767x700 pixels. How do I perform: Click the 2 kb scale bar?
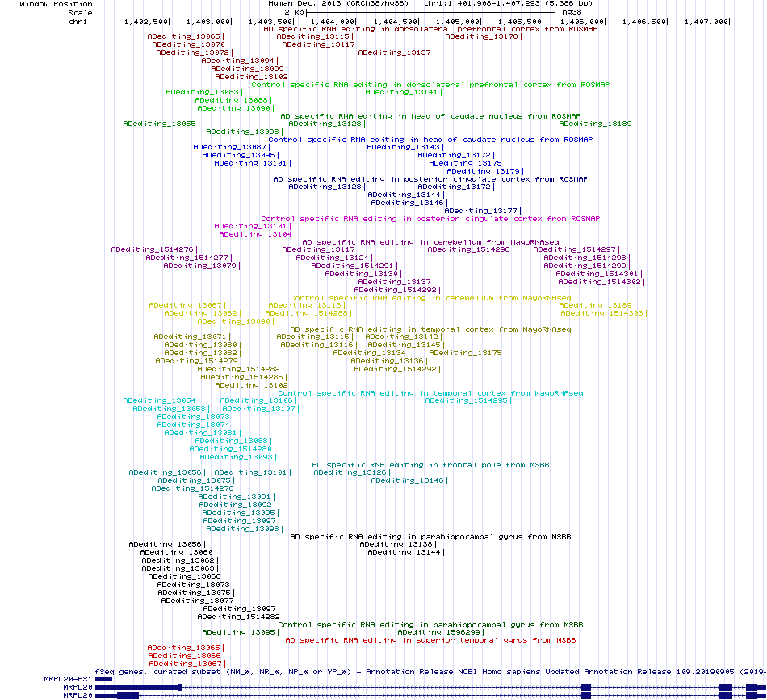click(x=431, y=12)
